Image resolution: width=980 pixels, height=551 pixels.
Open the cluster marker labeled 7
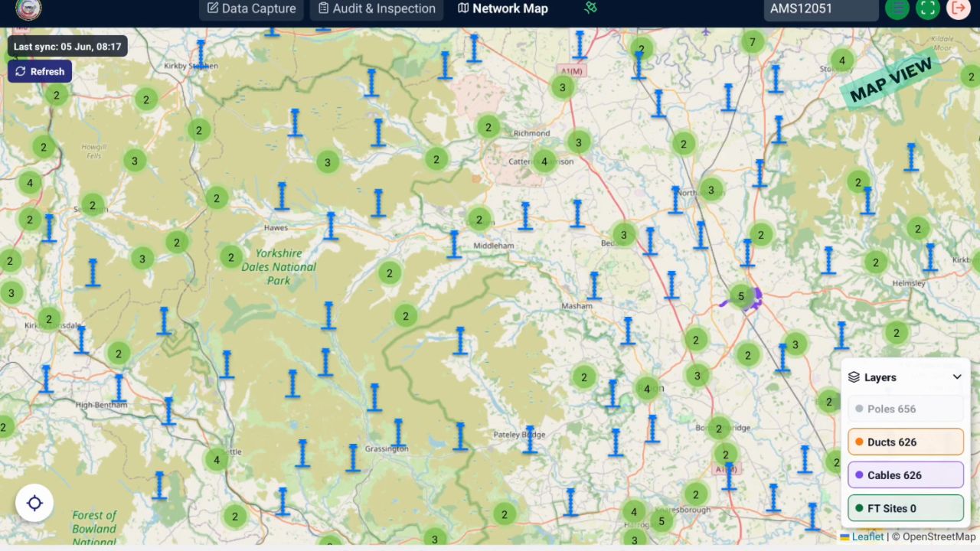(753, 42)
